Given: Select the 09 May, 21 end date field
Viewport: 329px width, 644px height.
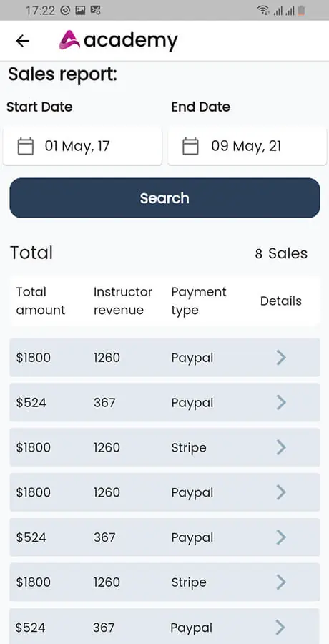Looking at the screenshot, I should pyautogui.click(x=247, y=146).
